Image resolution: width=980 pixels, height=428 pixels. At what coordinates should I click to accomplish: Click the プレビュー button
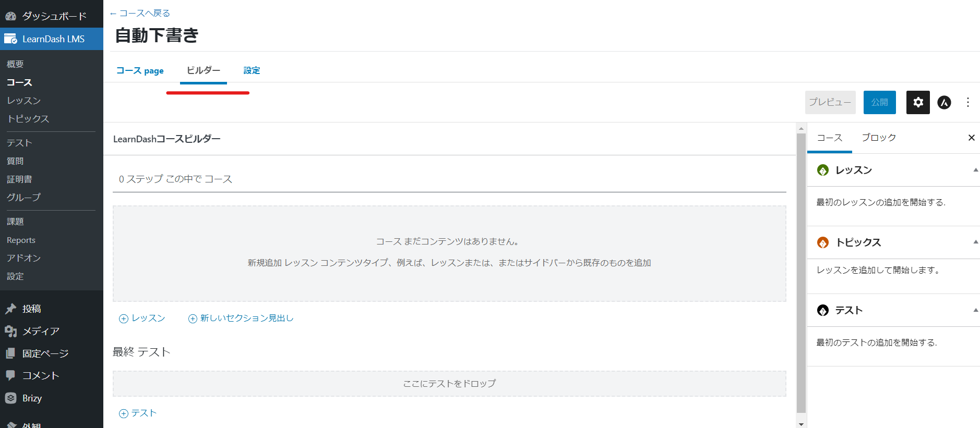[830, 102]
